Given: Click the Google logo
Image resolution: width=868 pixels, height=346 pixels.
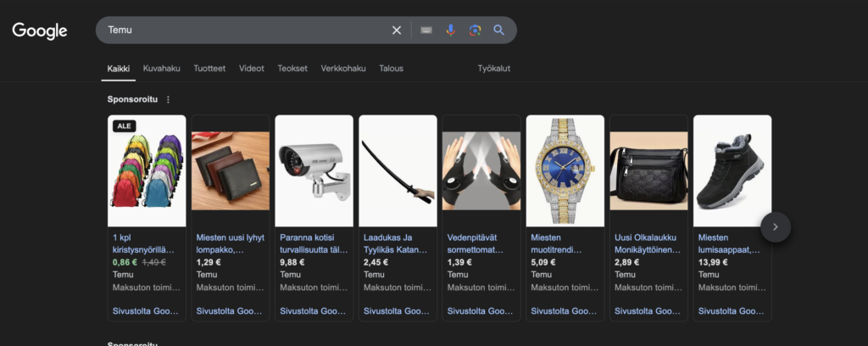Looking at the screenshot, I should coord(40,31).
